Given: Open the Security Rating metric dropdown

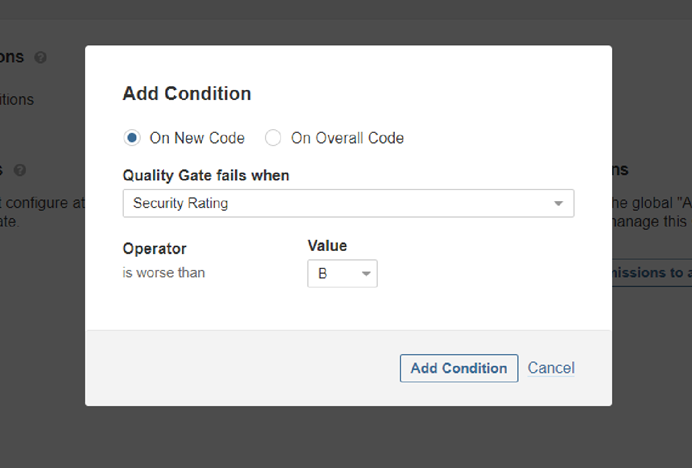Looking at the screenshot, I should (x=348, y=203).
